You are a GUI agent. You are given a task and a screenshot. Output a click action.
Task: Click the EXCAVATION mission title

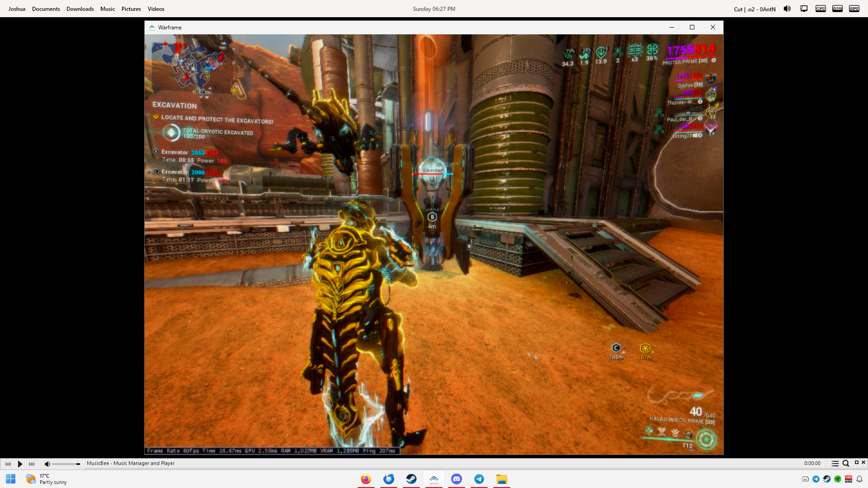pyautogui.click(x=175, y=105)
